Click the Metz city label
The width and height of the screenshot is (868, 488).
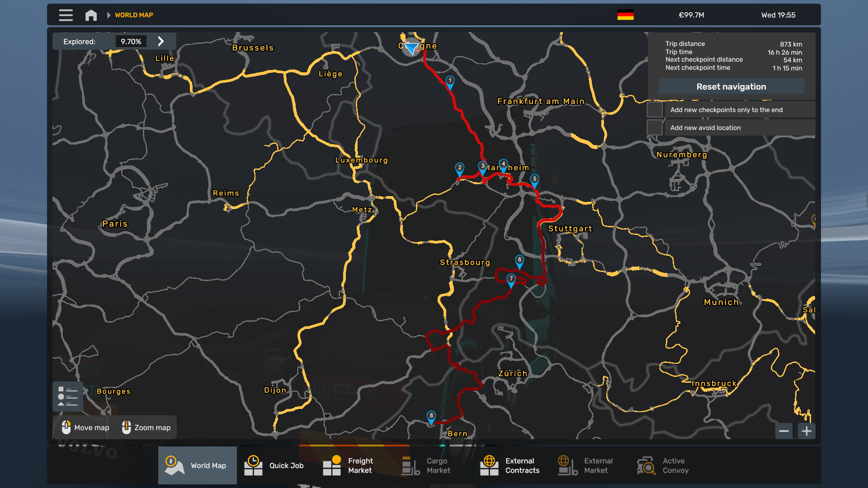[x=362, y=210]
